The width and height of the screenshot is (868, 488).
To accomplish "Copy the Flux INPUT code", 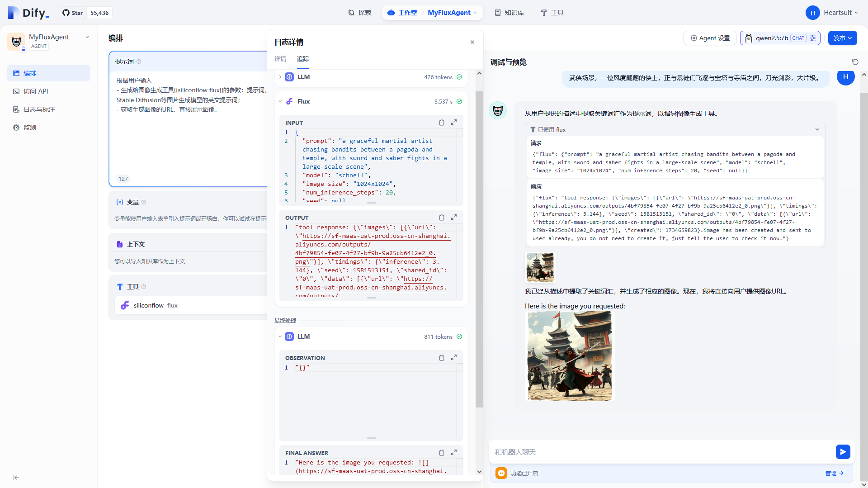I will pyautogui.click(x=442, y=123).
